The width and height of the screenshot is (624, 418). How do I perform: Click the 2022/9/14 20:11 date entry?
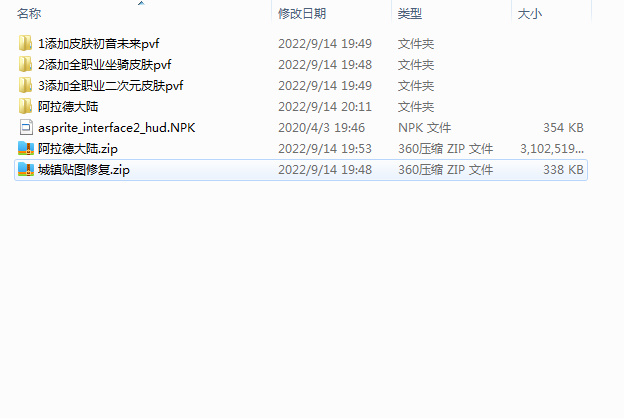click(325, 107)
